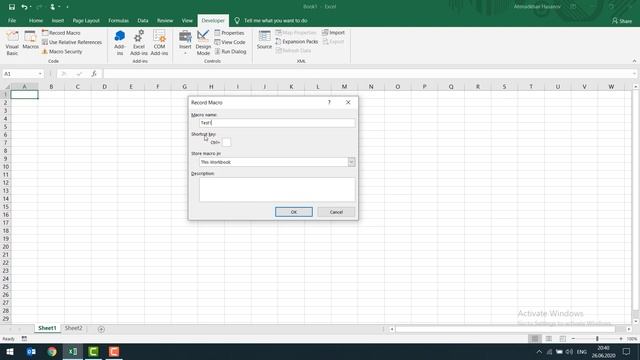Open Chrome from the taskbar
Screen dimensions: 640x360
tap(52, 351)
